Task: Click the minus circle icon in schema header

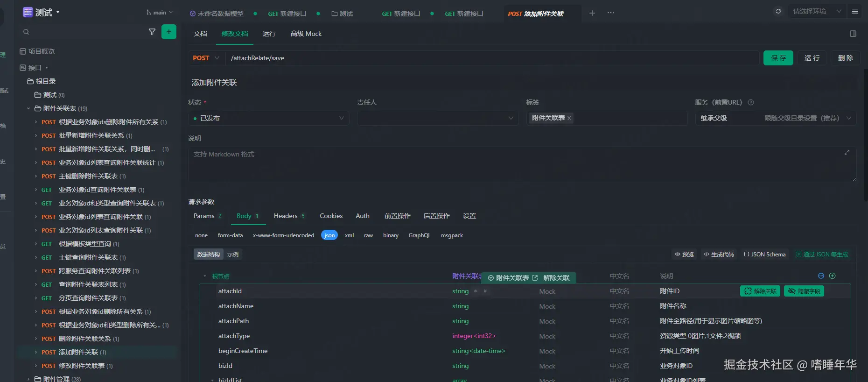Action: [x=821, y=276]
